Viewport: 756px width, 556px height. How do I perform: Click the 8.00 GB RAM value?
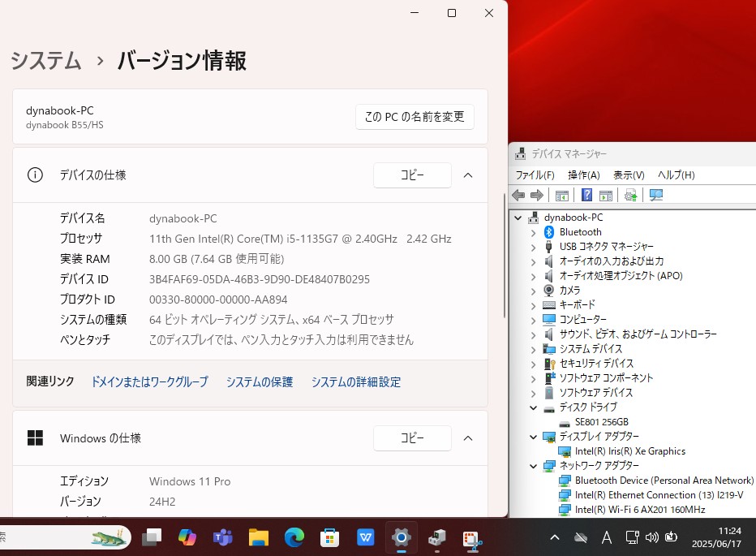point(217,259)
